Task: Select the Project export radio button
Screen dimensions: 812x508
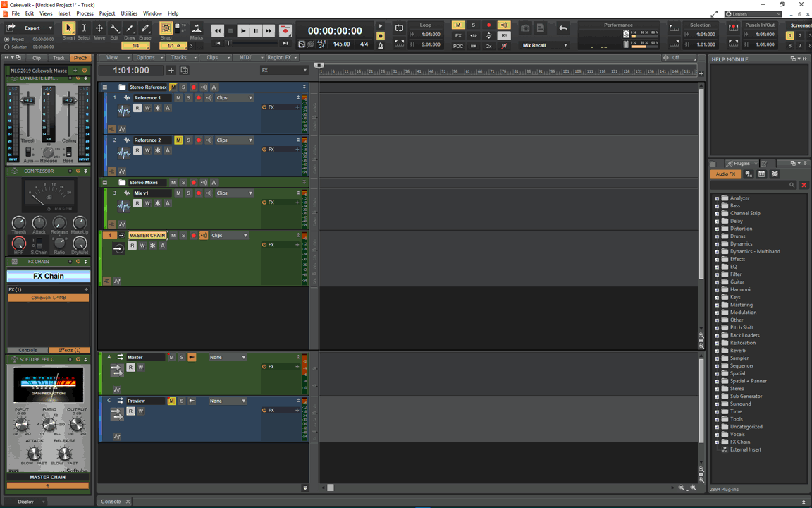Action: coord(7,40)
